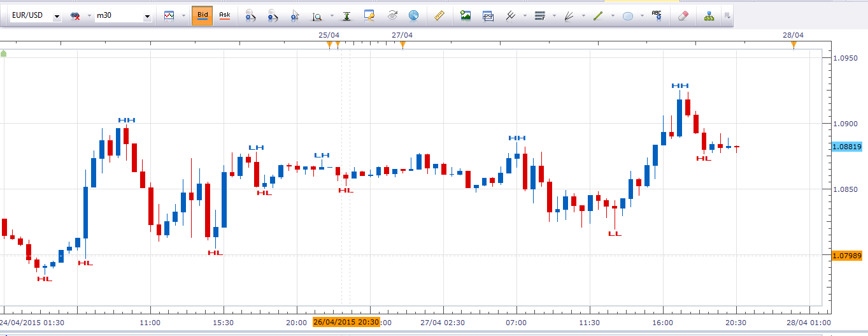This screenshot has width=868, height=336.
Task: Switch chart to Ask price
Action: click(224, 15)
